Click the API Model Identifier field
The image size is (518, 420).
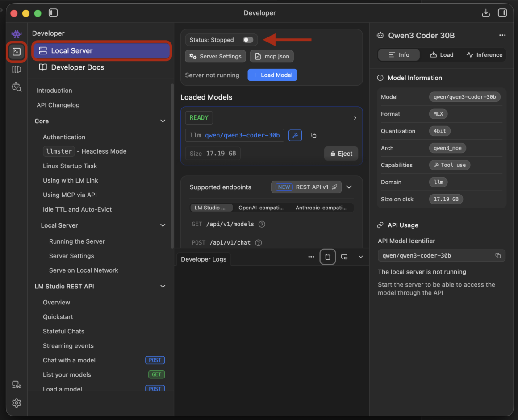pos(441,256)
